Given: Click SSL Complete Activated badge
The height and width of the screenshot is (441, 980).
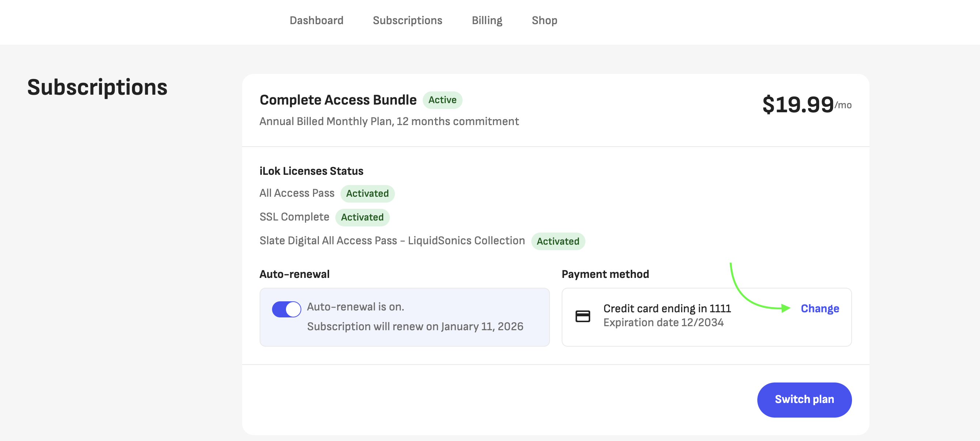Looking at the screenshot, I should coord(362,217).
